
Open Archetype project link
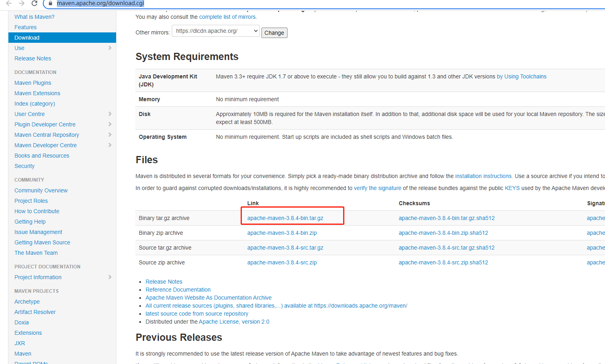(x=27, y=302)
